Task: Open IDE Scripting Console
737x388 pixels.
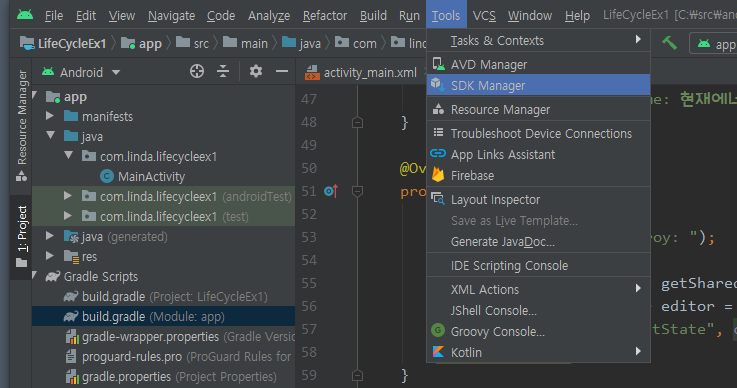Action: [x=538, y=266]
